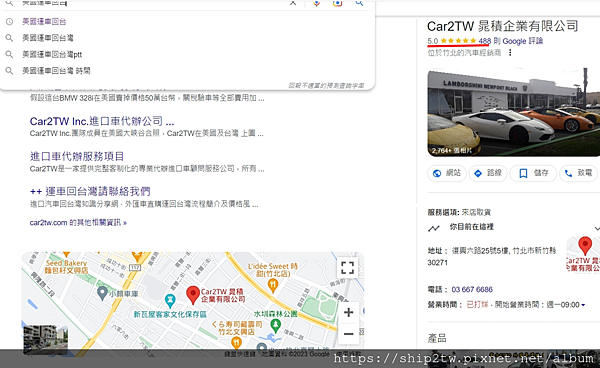600x368 pixels.
Task: Start voice search with the microphone icon
Action: coord(316,3)
